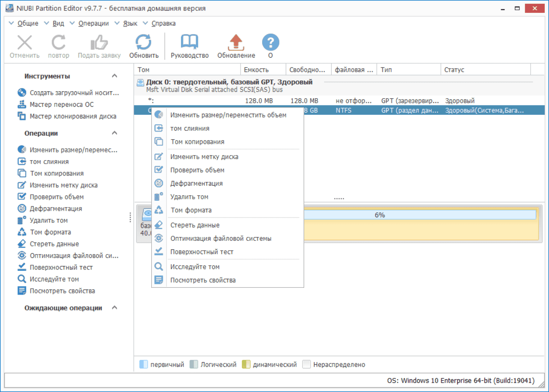Image resolution: width=549 pixels, height=392 pixels.
Task: Click the 'OS: Windows 10 Enterprise 64-bit' status text
Action: [461, 380]
